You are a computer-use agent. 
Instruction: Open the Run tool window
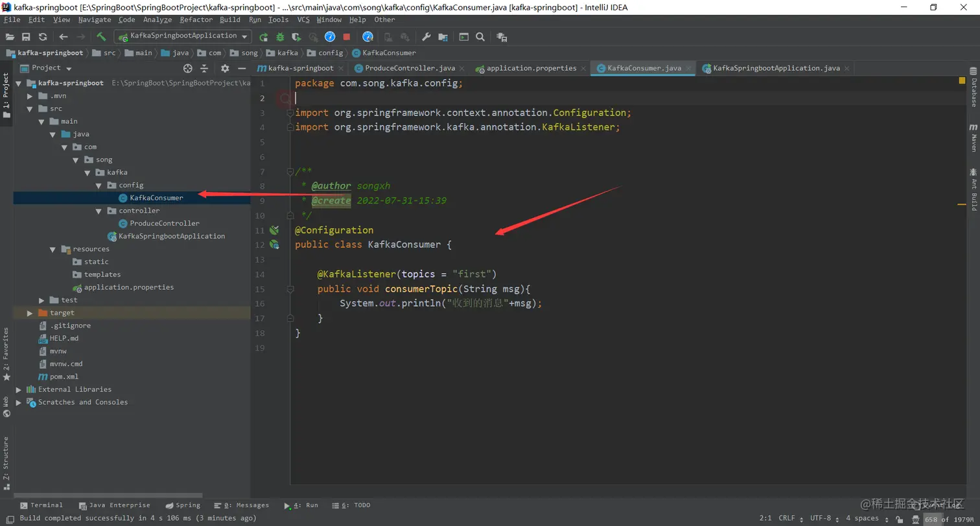(x=301, y=505)
